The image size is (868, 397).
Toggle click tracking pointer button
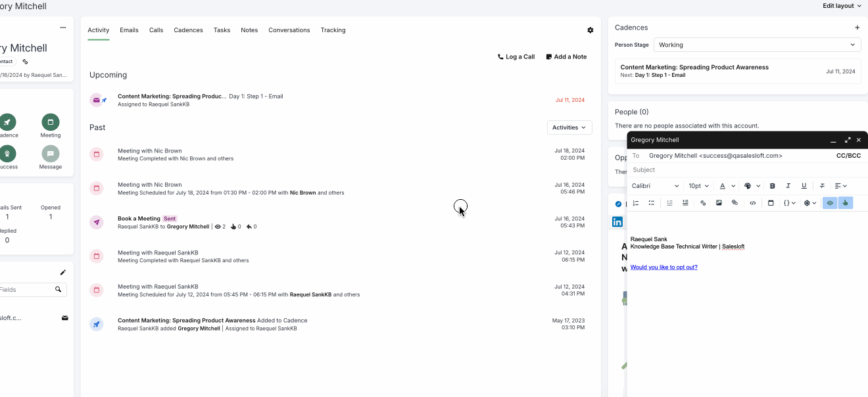[x=845, y=203]
